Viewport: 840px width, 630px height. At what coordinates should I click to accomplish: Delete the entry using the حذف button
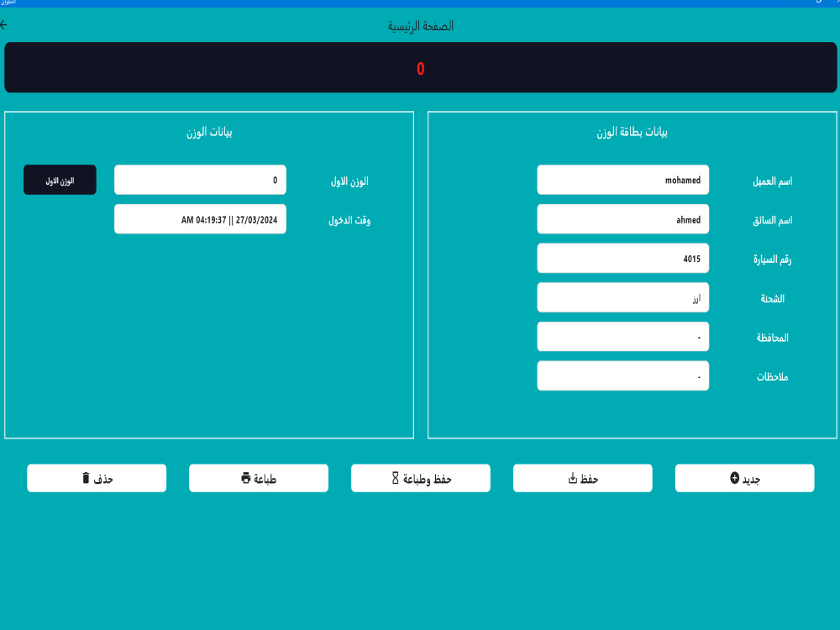[x=97, y=478]
